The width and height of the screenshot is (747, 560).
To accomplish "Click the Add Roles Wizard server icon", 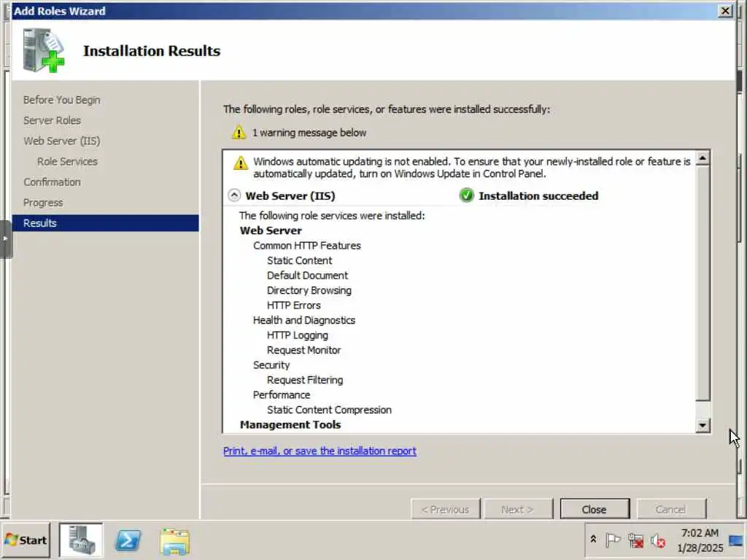I will point(44,50).
